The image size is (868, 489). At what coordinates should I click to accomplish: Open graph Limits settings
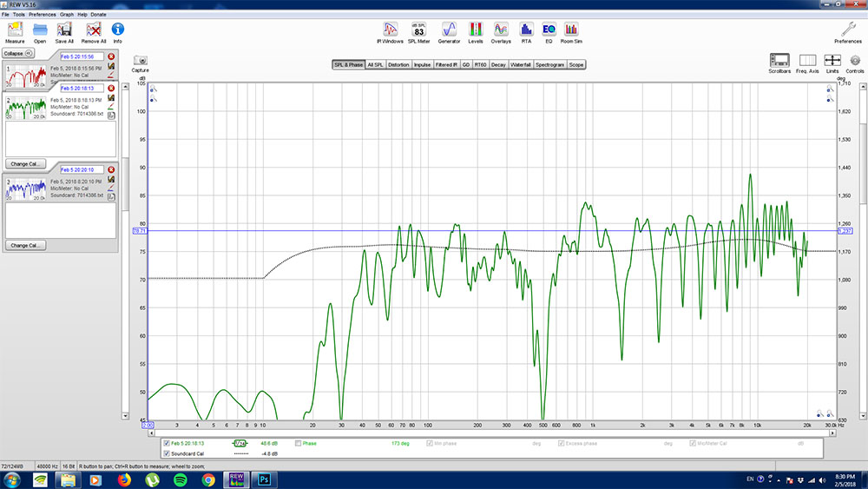pos(832,63)
